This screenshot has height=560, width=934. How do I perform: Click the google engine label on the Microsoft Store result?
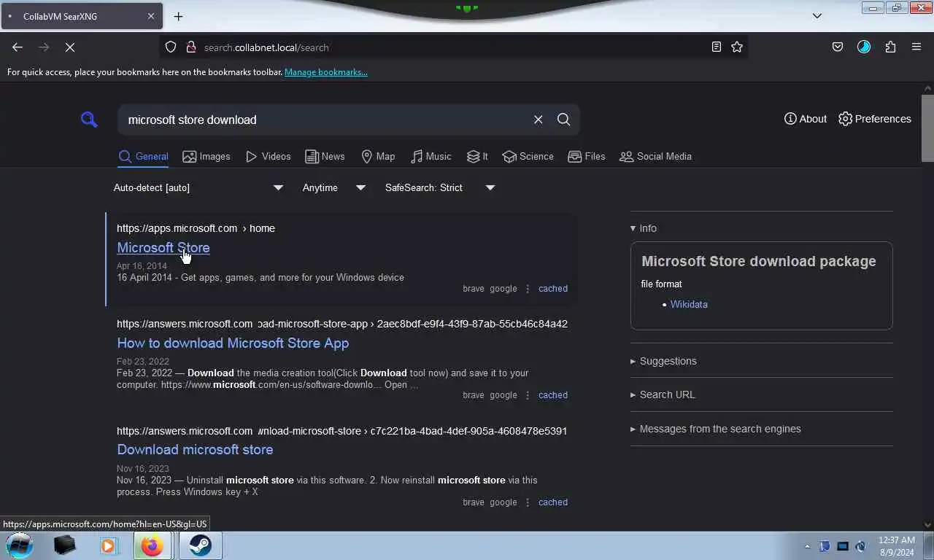pos(503,289)
